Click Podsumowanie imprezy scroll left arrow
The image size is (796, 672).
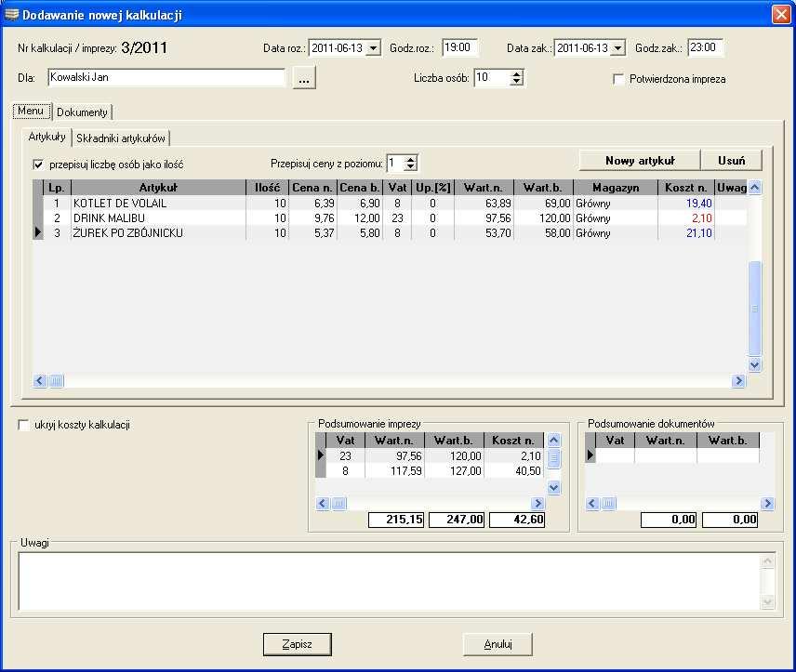323,504
